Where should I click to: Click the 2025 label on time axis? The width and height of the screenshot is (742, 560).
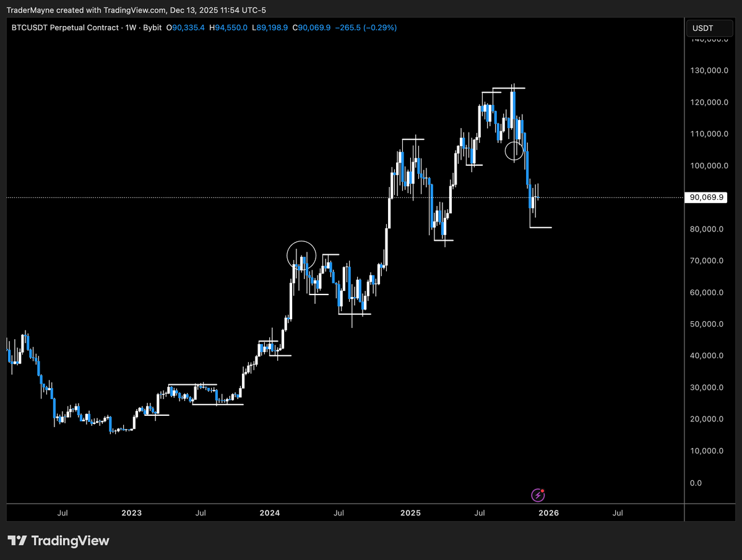pos(410,513)
